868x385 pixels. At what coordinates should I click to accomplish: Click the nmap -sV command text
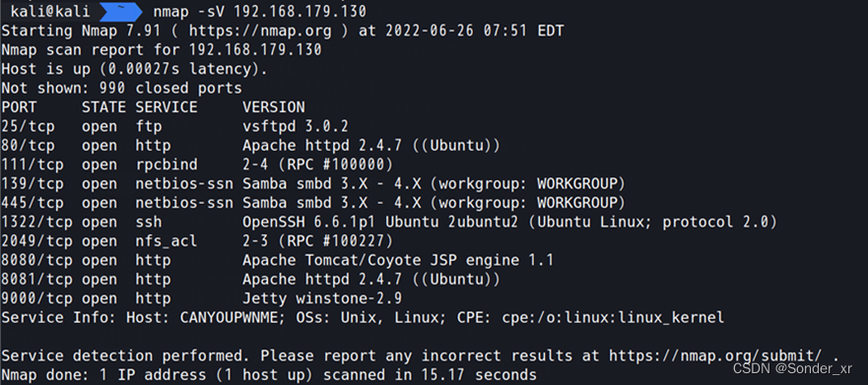click(260, 11)
